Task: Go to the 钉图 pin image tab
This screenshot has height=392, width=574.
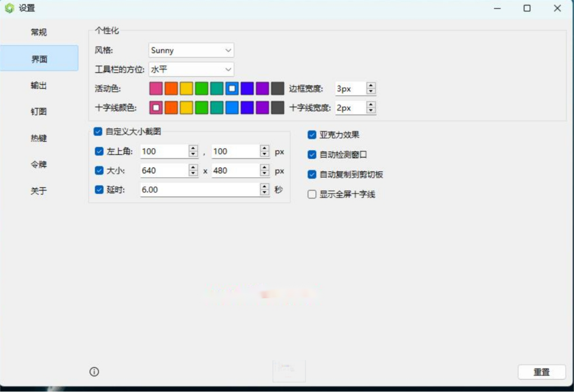Action: pos(39,112)
